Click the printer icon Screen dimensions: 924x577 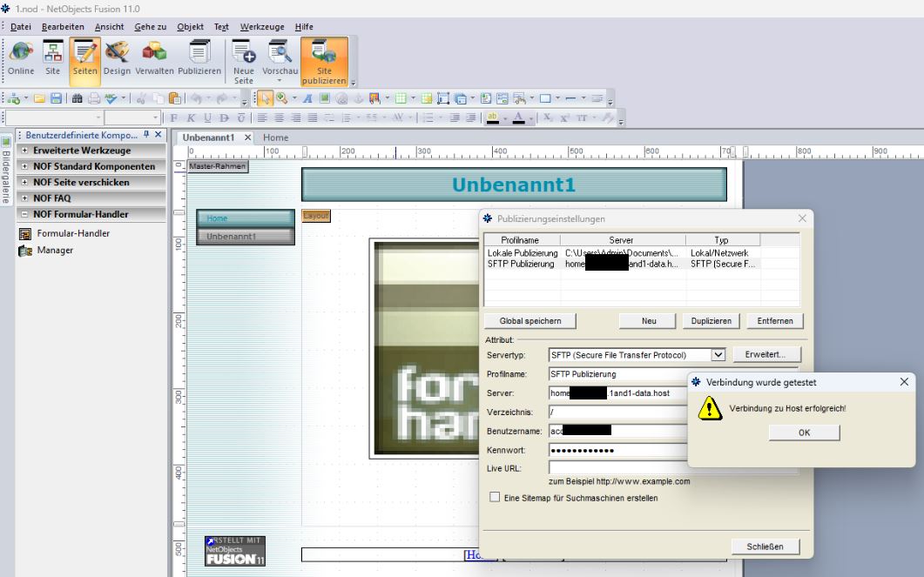tap(94, 98)
